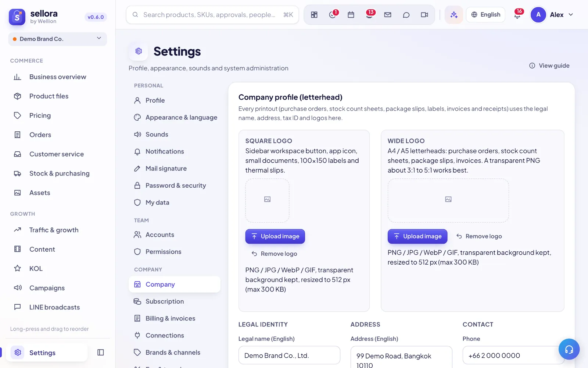The width and height of the screenshot is (588, 368).
Task: Open the Alex user menu chevron
Action: 571,15
